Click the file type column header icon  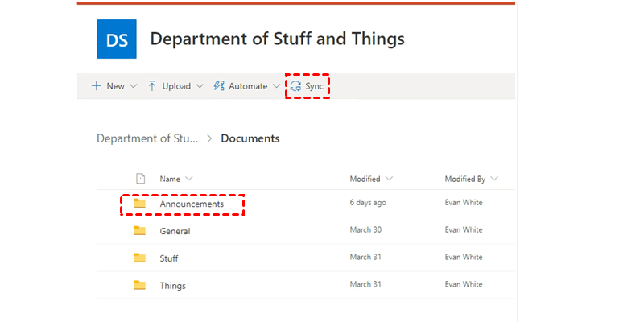pos(140,178)
